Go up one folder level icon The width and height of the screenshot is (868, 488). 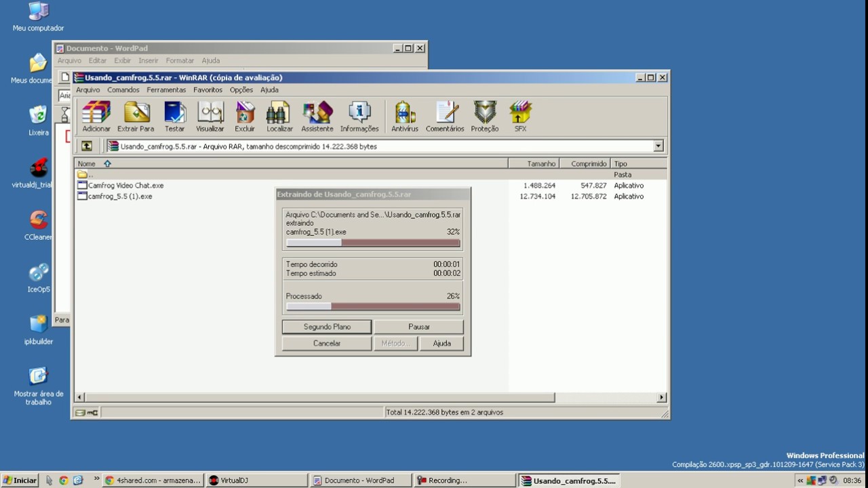click(x=87, y=146)
